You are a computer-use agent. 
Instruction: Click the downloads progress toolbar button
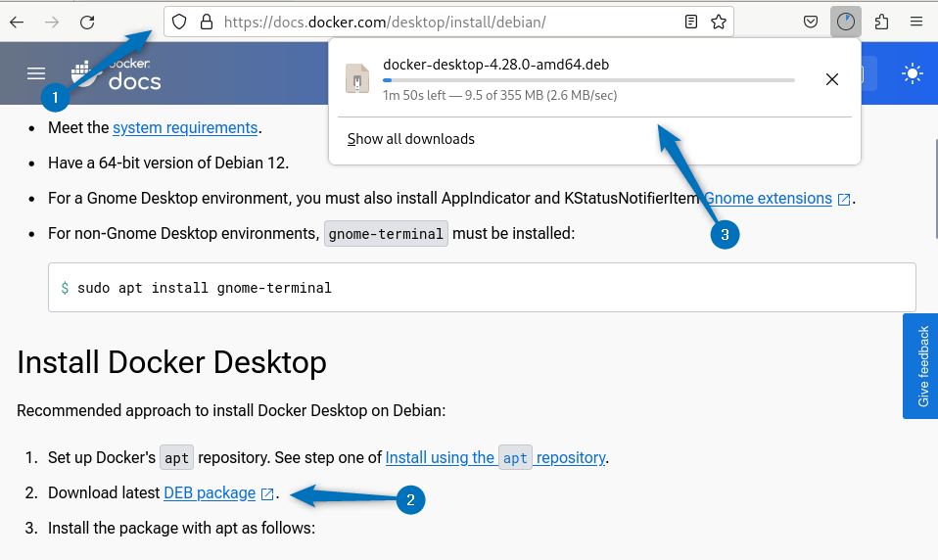coord(845,22)
